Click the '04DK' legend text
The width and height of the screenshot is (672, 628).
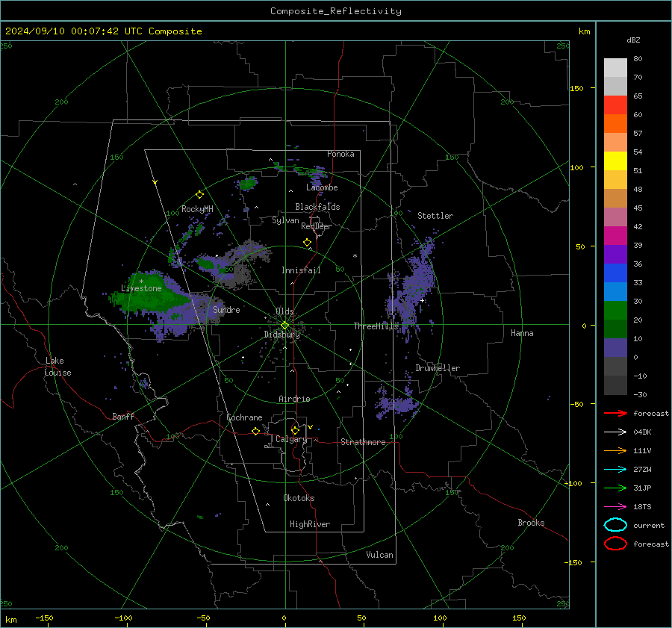pos(642,432)
